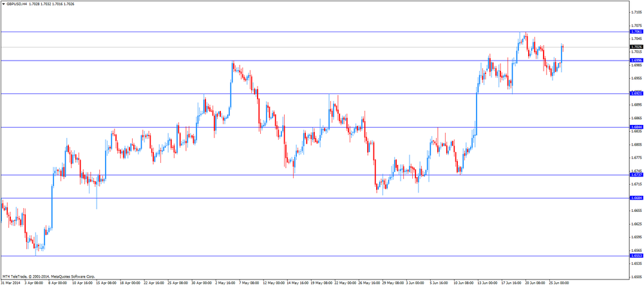Click the MT4 TeleTrade MetaQuotes copyright text
Screen dimensions: 644x286
(48, 276)
